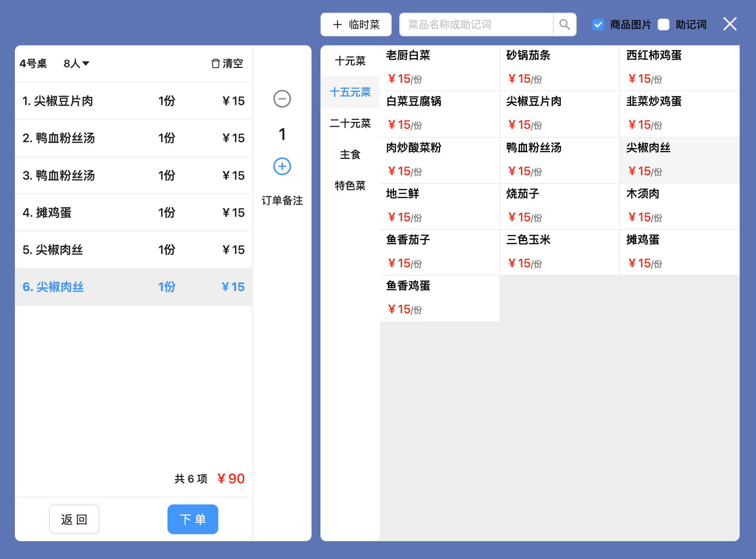Expand the 8人 guest count dropdown

point(76,63)
